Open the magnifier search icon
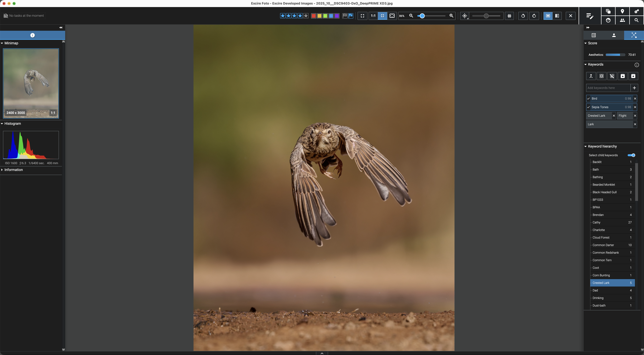This screenshot has width=644, height=355. click(x=636, y=20)
